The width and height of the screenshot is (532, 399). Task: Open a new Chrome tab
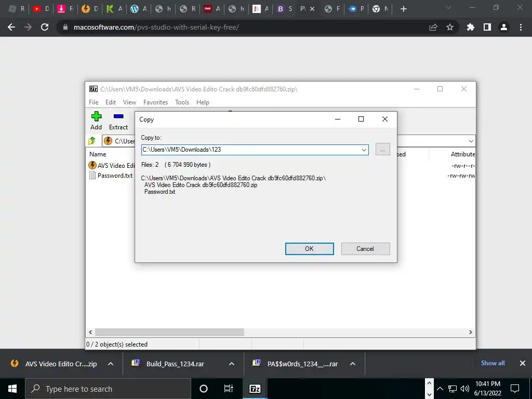(x=403, y=9)
